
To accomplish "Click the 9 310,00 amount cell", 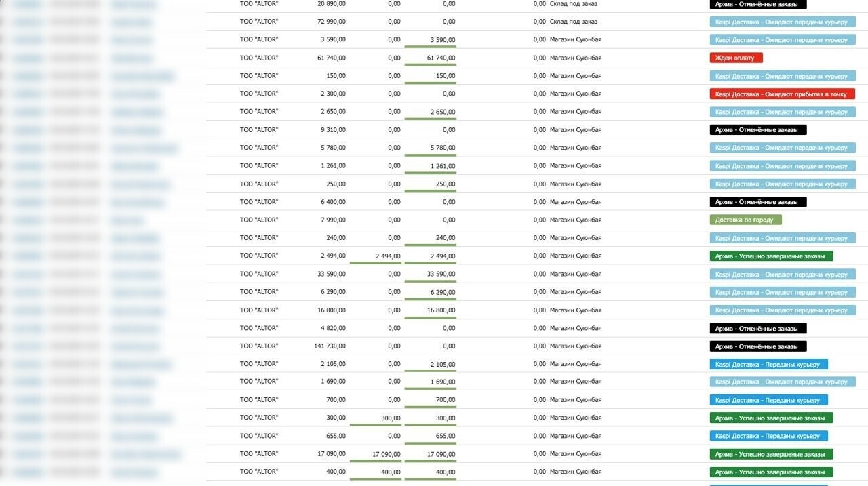I will point(333,129).
